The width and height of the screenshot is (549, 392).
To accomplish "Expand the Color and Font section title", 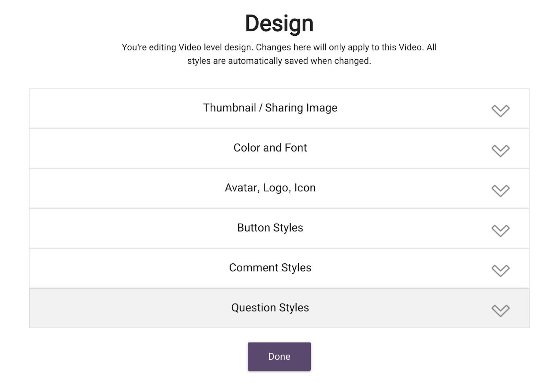I will coord(270,148).
